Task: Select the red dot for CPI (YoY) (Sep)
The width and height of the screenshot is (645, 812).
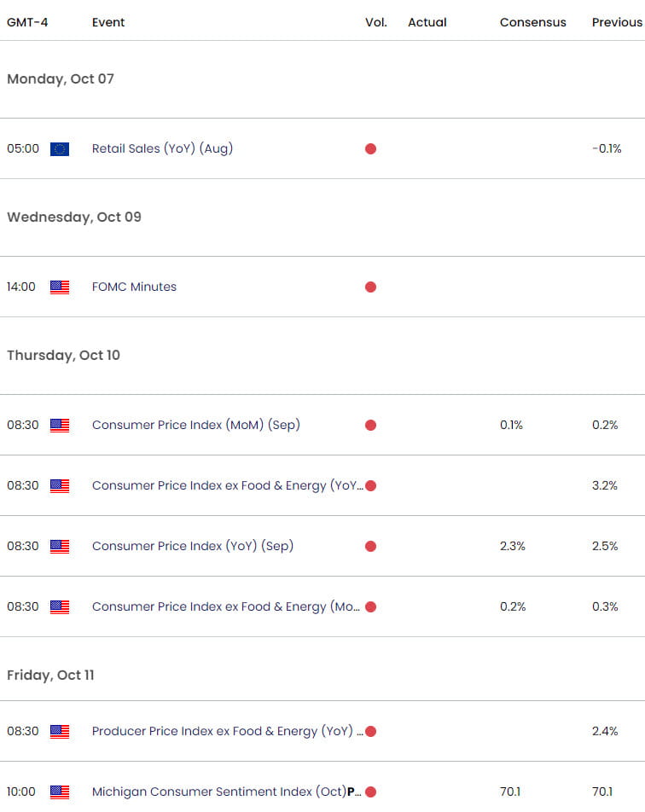Action: (x=370, y=546)
